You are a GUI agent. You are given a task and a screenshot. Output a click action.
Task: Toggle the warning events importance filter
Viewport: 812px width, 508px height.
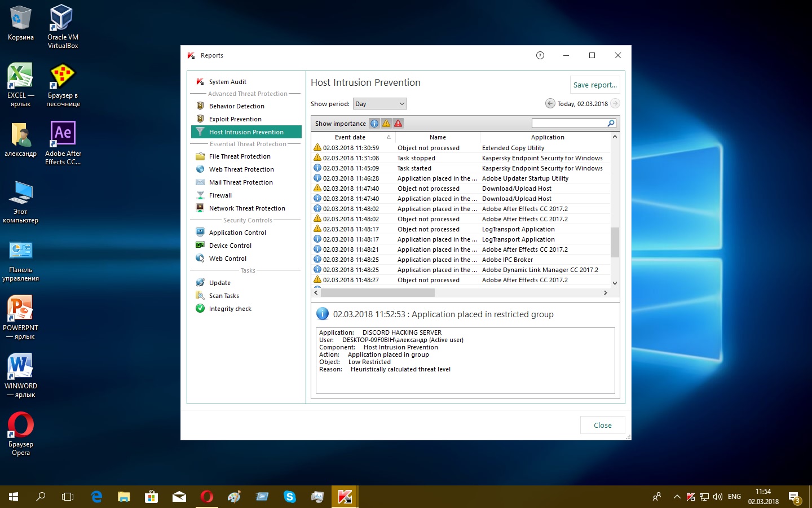(386, 124)
